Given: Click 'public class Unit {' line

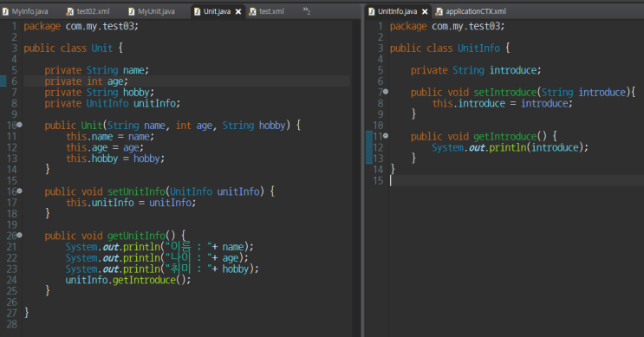Looking at the screenshot, I should click(73, 48).
